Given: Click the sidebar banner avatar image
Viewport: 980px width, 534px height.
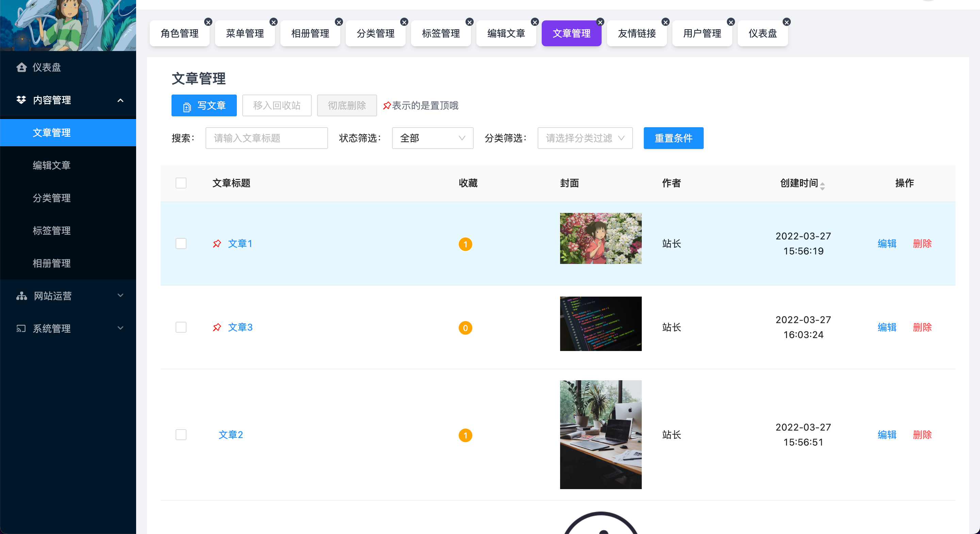Looking at the screenshot, I should [x=68, y=25].
